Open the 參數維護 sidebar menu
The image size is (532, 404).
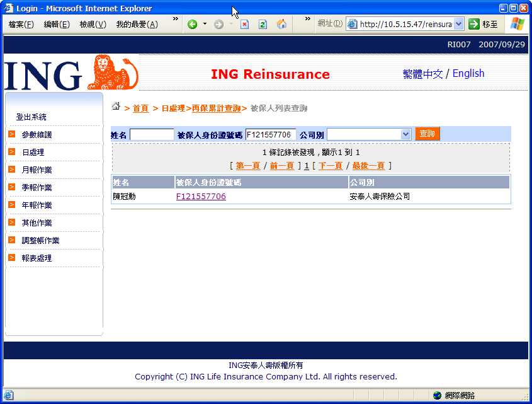click(x=37, y=135)
